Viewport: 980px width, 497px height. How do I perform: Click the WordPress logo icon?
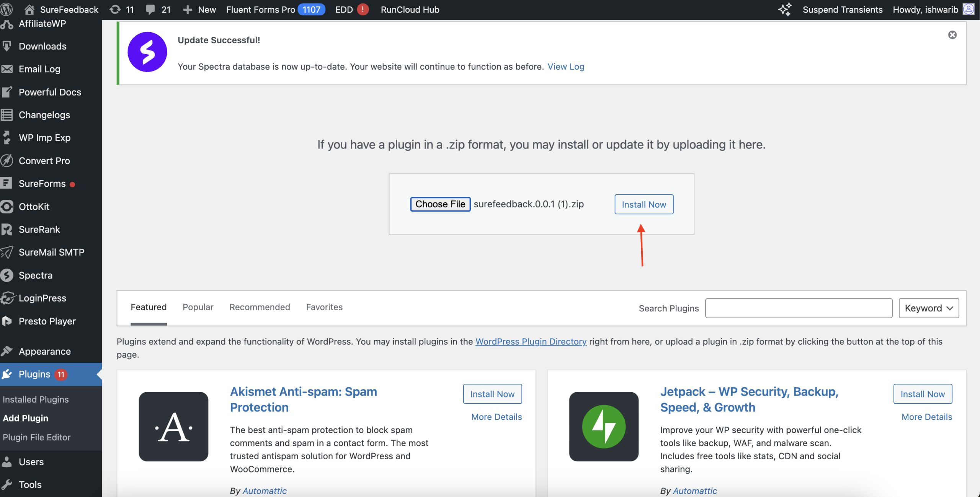pyautogui.click(x=7, y=9)
